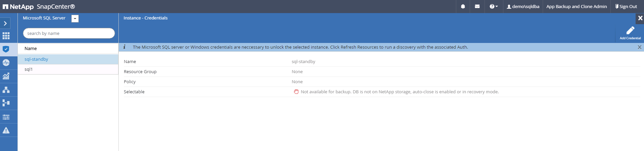Open the demo\sqldba user menu
This screenshot has height=151, width=644.
click(x=523, y=6)
